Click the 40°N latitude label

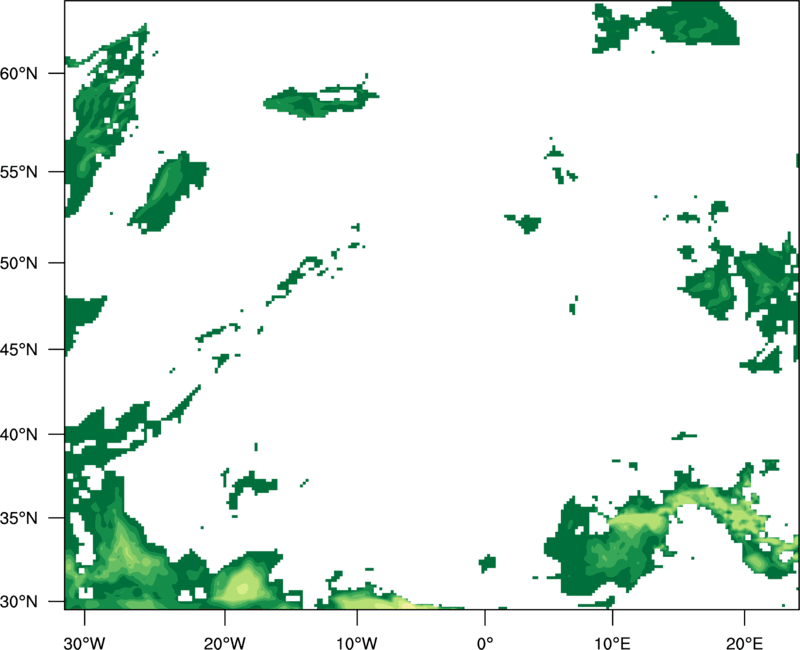19,435
